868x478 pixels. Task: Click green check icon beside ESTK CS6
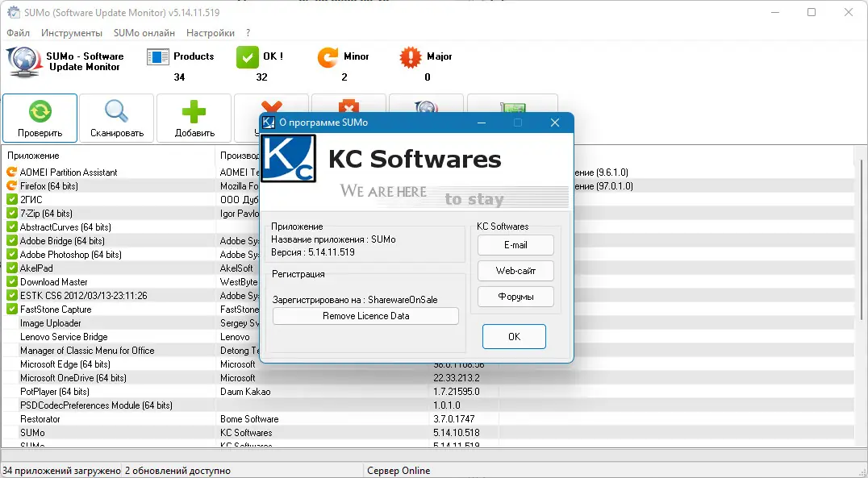tap(11, 296)
